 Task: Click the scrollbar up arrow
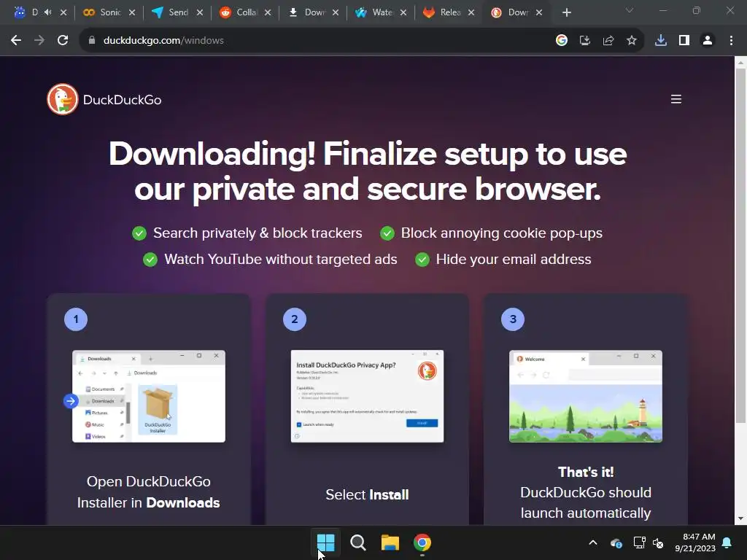pyautogui.click(x=740, y=63)
